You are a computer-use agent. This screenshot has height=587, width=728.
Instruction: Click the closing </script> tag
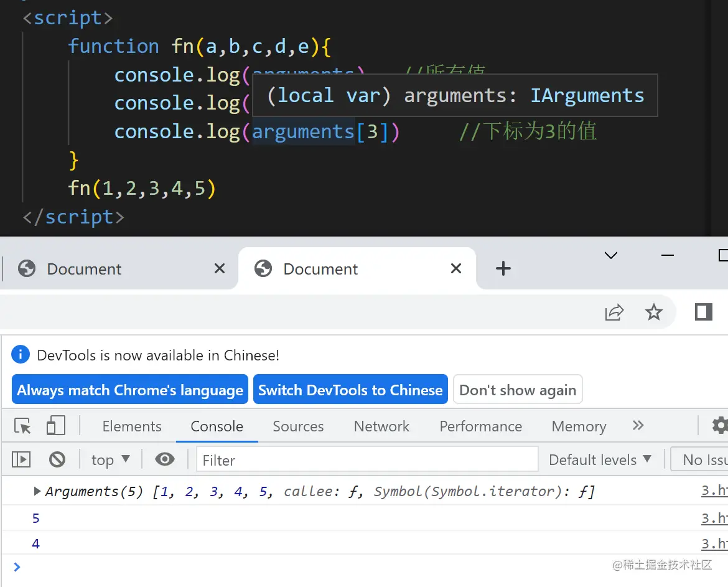[x=74, y=217]
